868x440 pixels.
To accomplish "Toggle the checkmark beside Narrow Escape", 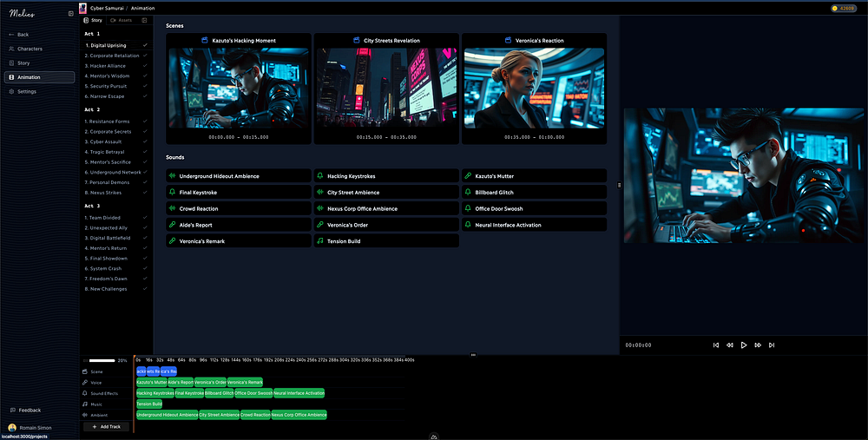I will (145, 96).
